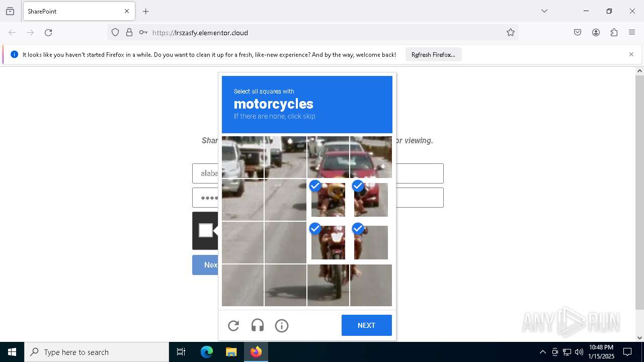Open Task View
Viewport: 644px width, 362px height.
tap(181, 352)
